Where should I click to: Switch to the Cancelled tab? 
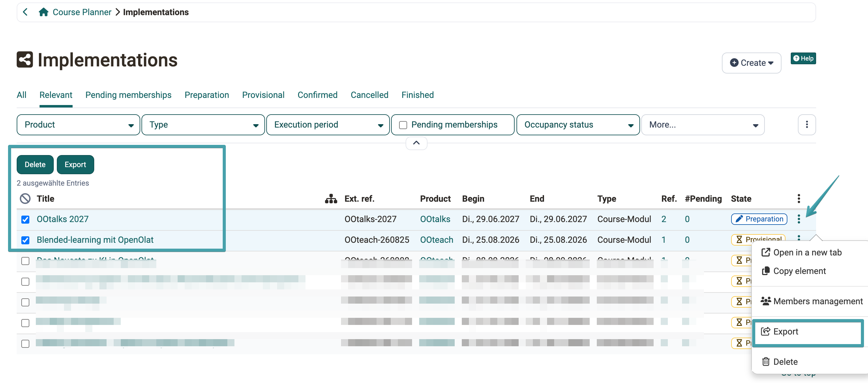click(369, 95)
